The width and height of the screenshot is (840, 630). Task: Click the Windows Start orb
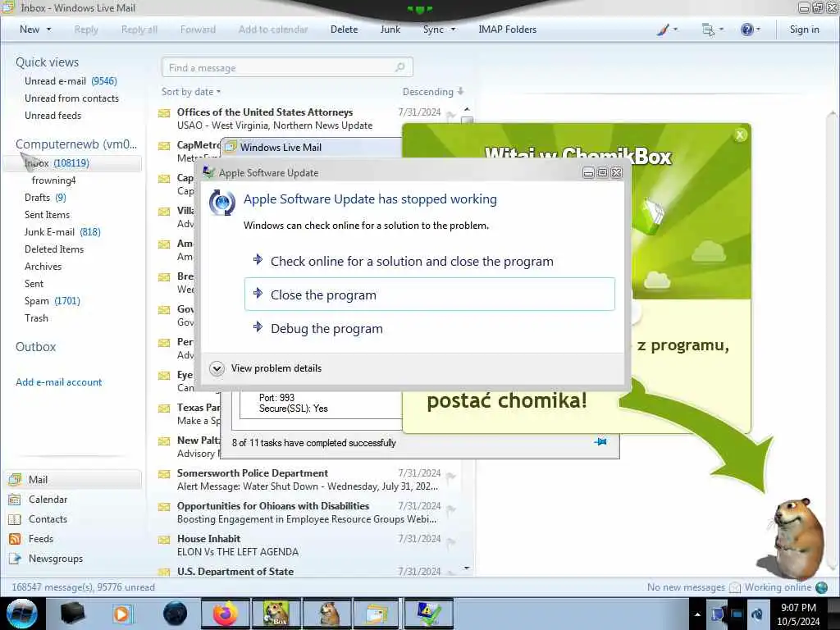21,614
